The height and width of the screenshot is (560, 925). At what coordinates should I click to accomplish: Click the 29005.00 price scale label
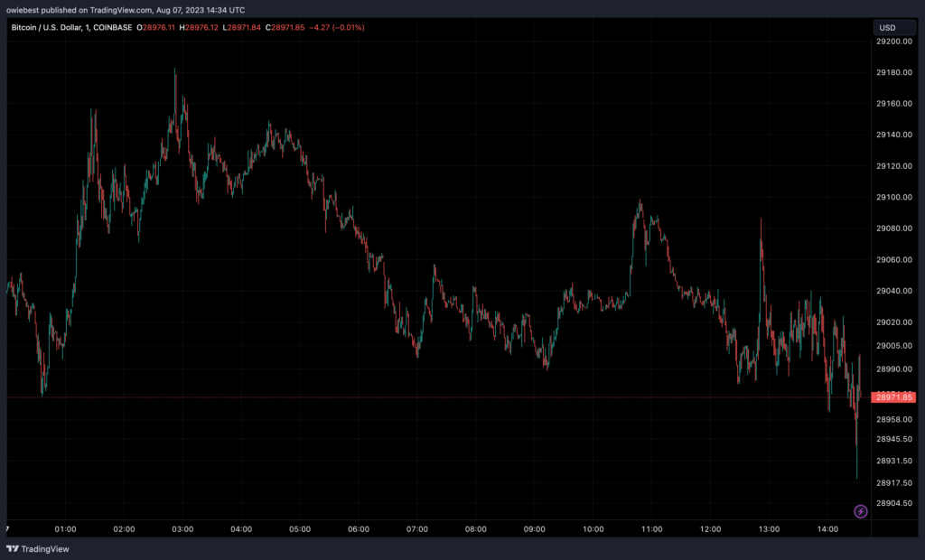coord(892,346)
